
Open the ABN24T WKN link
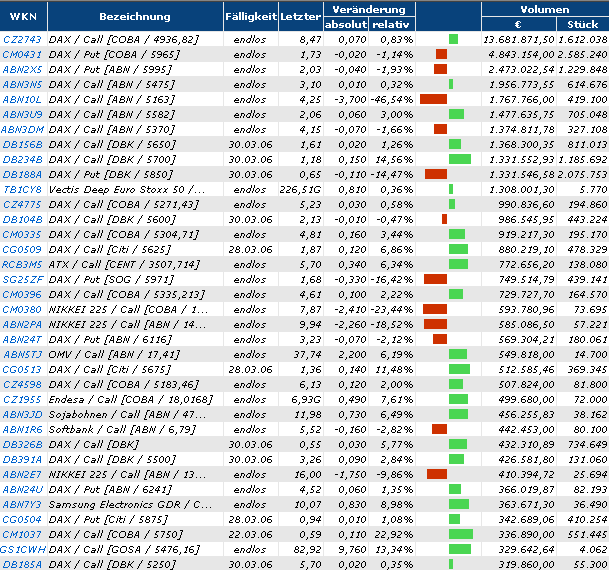tap(22, 339)
